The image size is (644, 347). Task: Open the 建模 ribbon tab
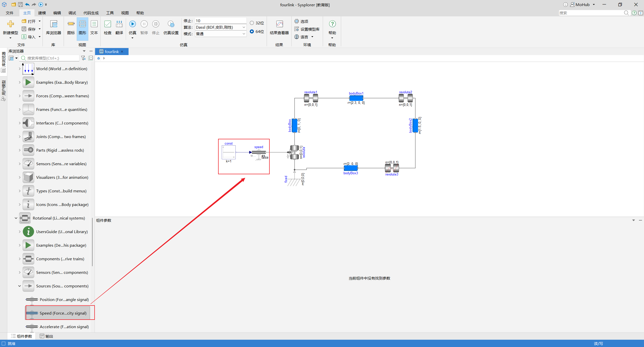click(42, 13)
